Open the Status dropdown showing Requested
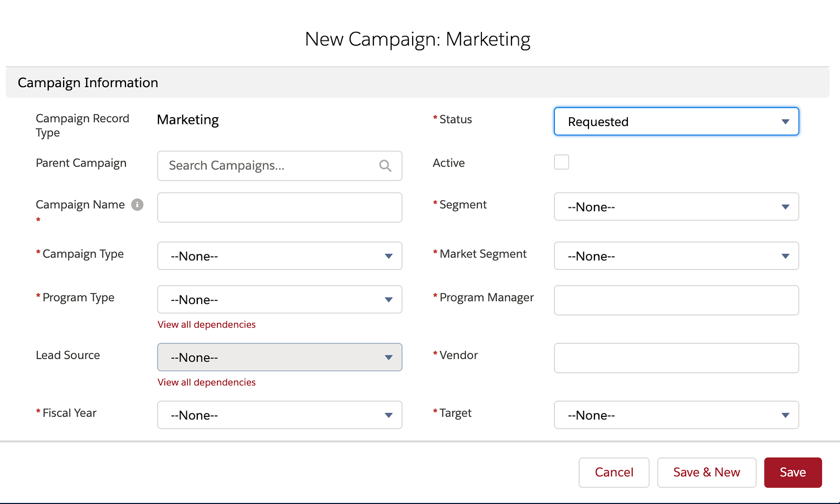Image resolution: width=840 pixels, height=504 pixels. click(676, 122)
